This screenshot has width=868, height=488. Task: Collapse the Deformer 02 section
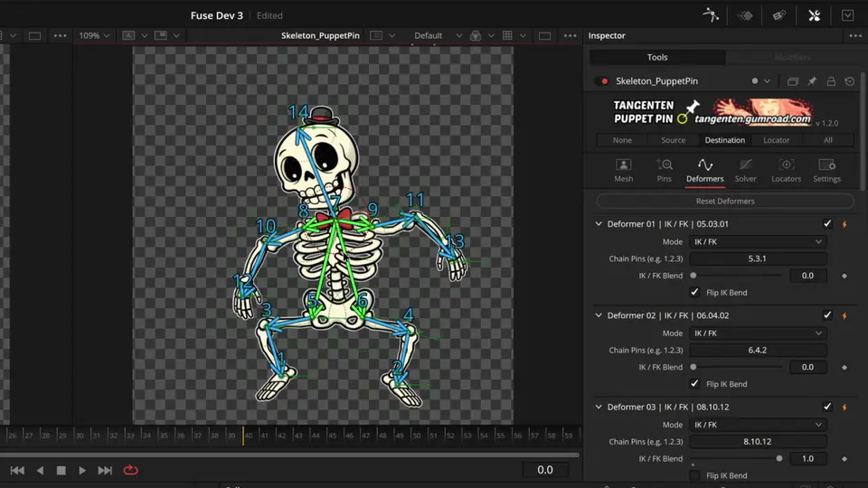click(x=599, y=315)
